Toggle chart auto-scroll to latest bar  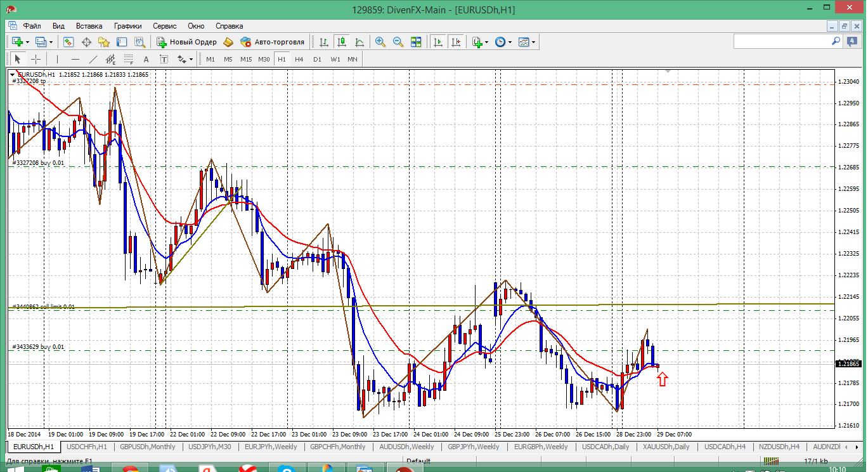tap(437, 42)
